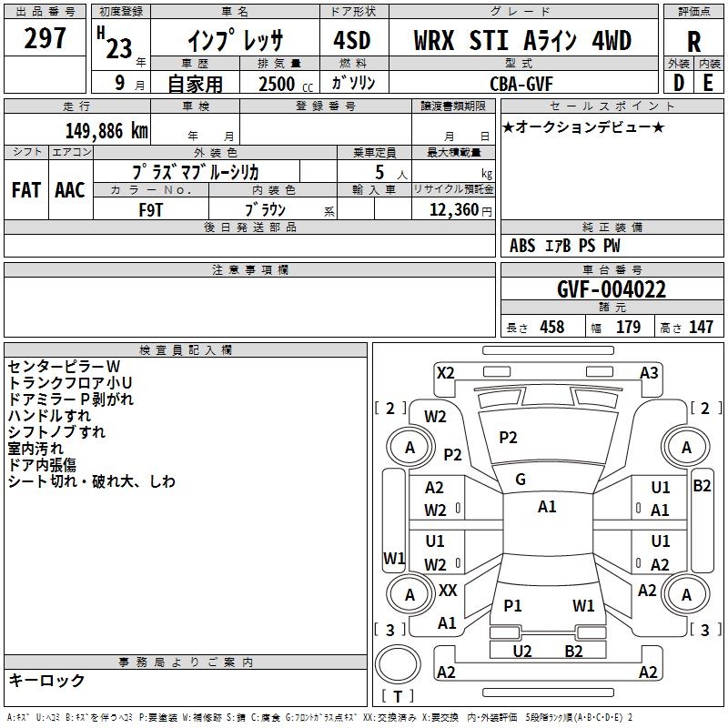
Task: Click the interior rating E
Action: tap(708, 83)
